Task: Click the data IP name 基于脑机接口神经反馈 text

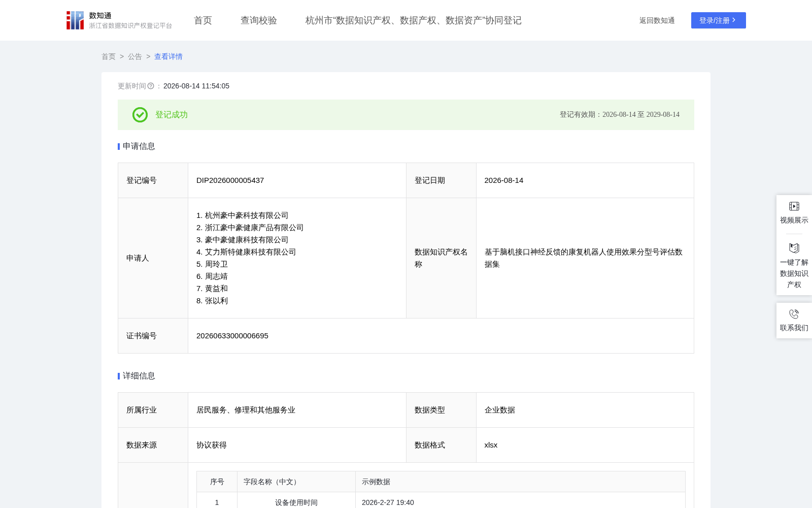Action: point(584,258)
